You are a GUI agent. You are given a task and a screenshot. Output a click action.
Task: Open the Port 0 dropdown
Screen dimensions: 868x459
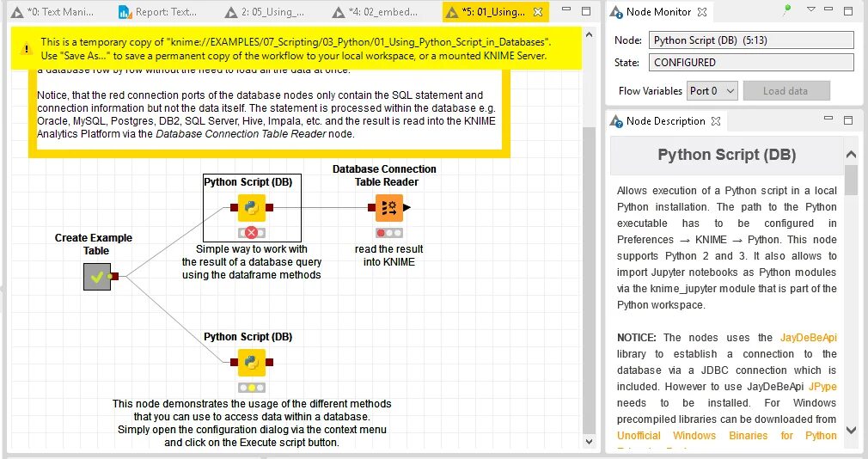(712, 91)
